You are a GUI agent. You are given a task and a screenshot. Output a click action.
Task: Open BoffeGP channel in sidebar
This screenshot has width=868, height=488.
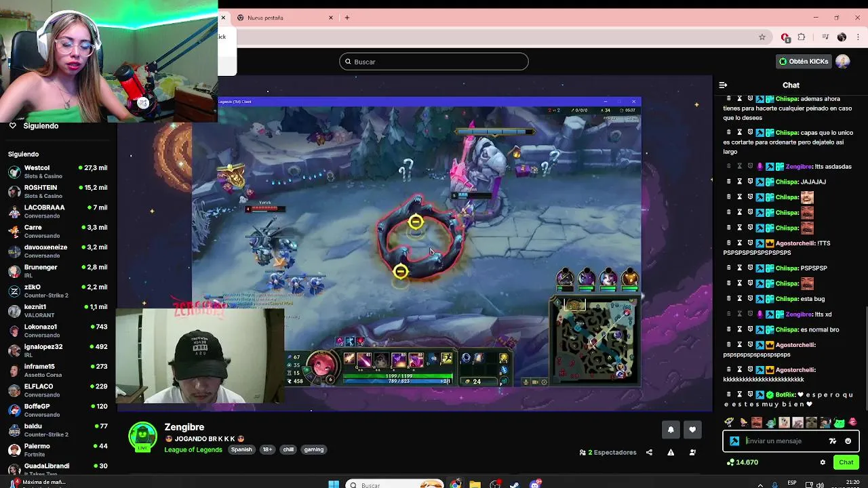point(58,409)
